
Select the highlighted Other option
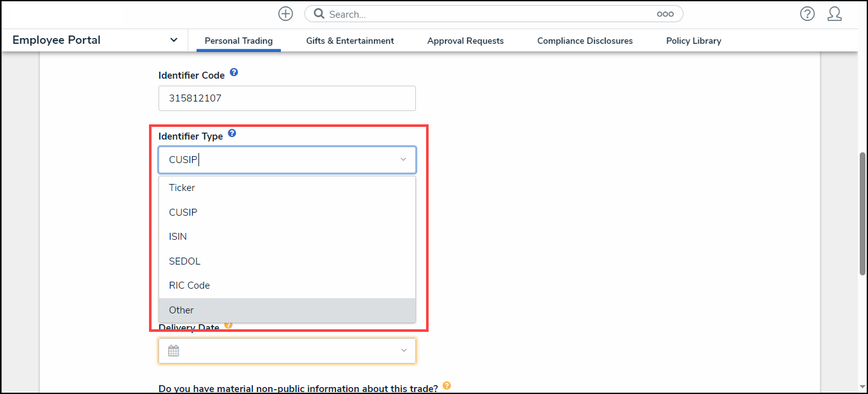tap(181, 310)
